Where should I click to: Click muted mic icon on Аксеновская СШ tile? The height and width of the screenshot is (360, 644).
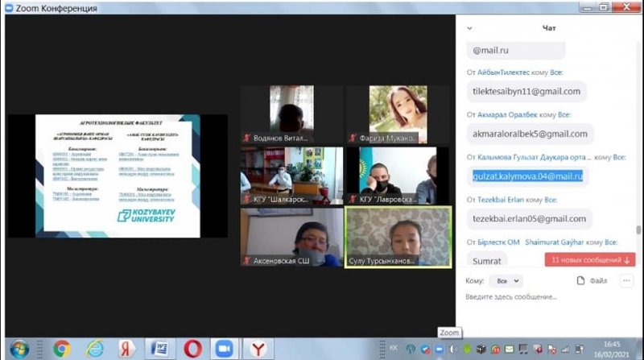[x=246, y=261]
